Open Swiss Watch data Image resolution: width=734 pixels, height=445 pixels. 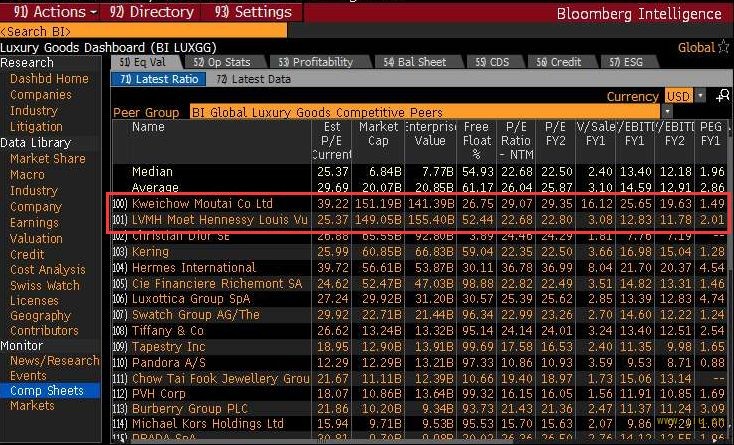tap(45, 285)
